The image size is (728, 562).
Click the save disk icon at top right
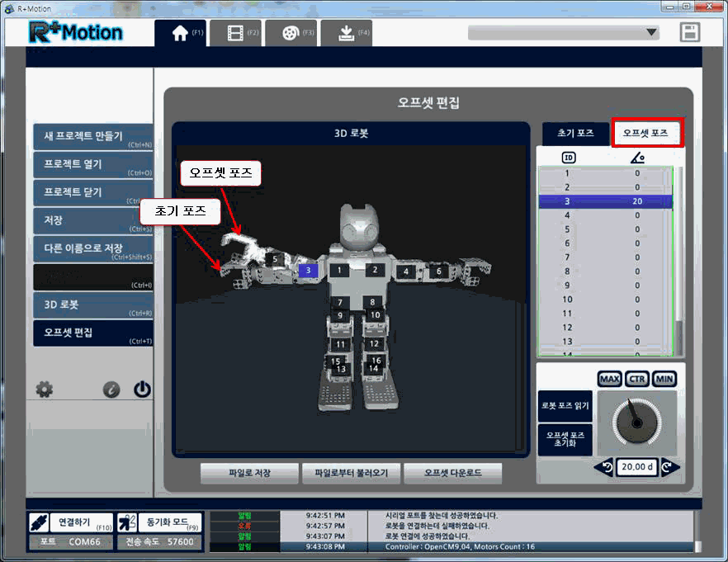pyautogui.click(x=690, y=32)
